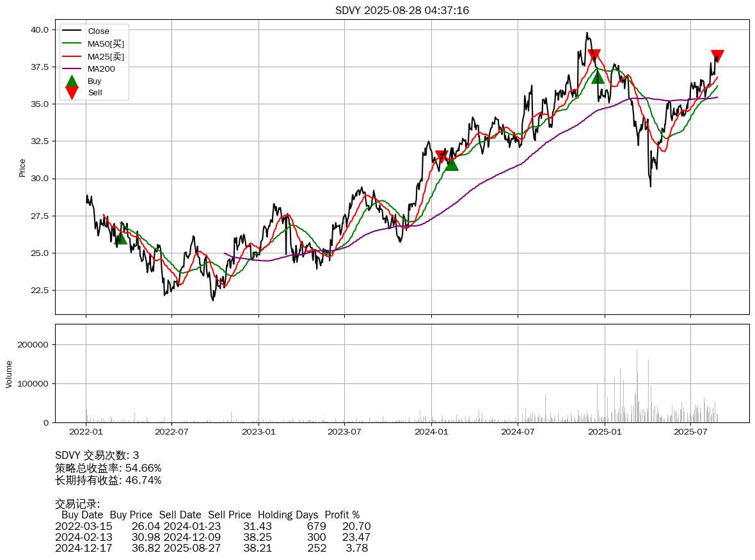Screen dimensions: 755x560
Task: Click the 策略总收益率: 54.66% text
Action: [108, 468]
